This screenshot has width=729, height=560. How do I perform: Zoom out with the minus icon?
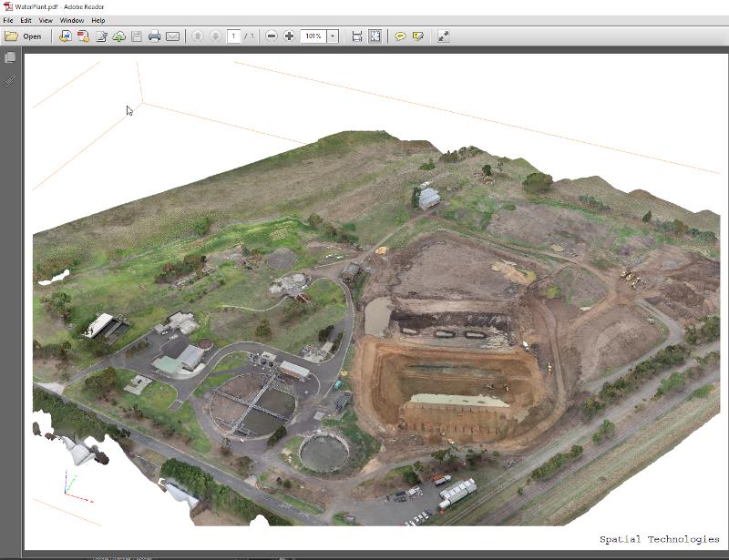pos(272,36)
